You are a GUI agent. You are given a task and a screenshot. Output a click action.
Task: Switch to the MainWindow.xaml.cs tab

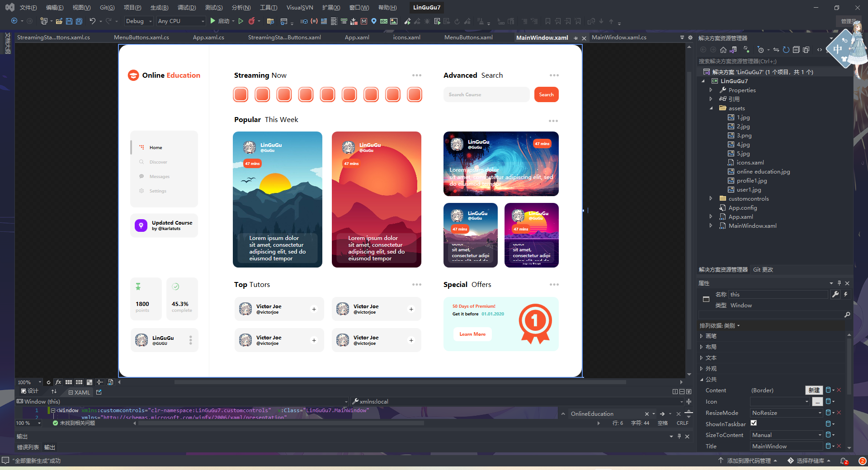[619, 38]
